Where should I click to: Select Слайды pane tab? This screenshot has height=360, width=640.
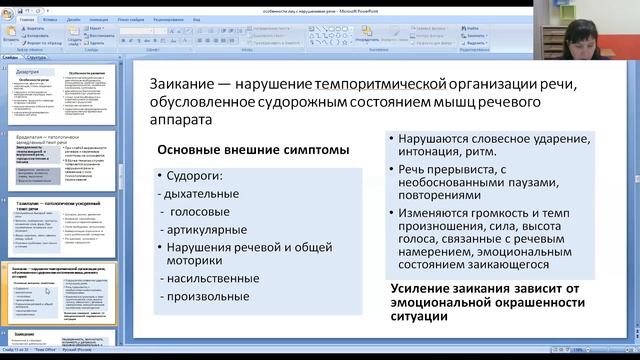(11, 58)
